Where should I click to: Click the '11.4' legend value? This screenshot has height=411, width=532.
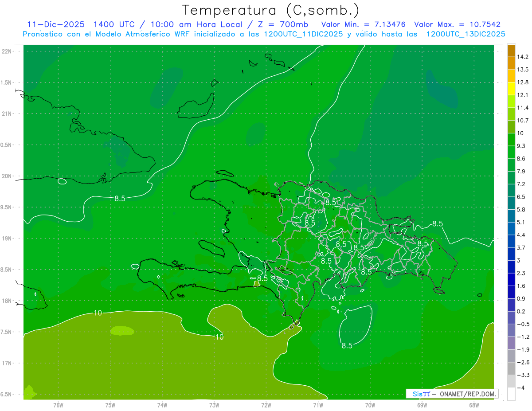523,108
